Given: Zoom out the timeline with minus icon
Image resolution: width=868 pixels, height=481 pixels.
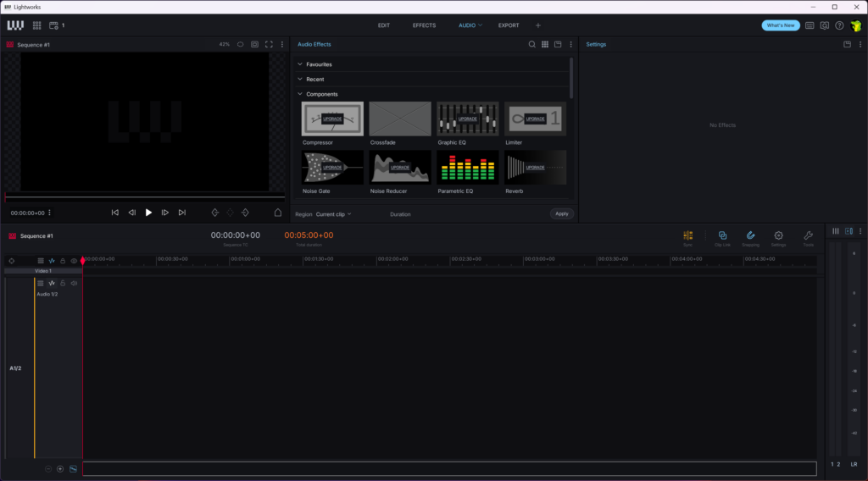Looking at the screenshot, I should [48, 469].
